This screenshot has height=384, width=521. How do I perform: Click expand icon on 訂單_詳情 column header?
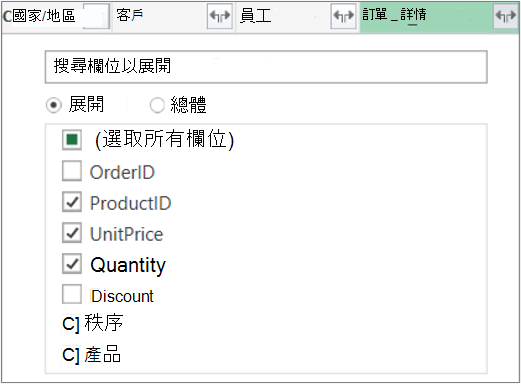(506, 16)
